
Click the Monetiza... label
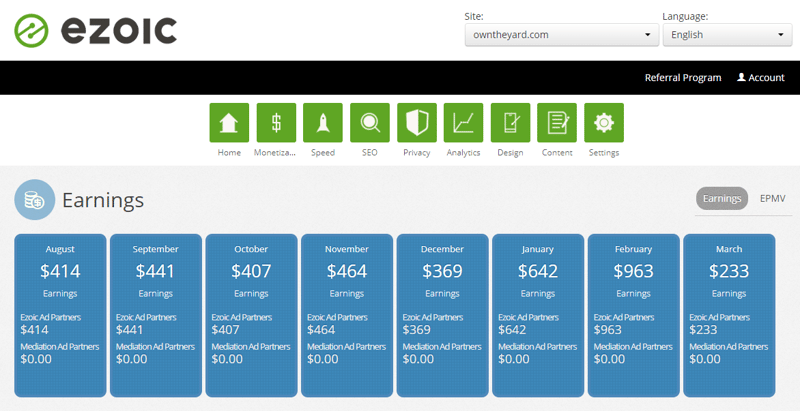pos(276,152)
